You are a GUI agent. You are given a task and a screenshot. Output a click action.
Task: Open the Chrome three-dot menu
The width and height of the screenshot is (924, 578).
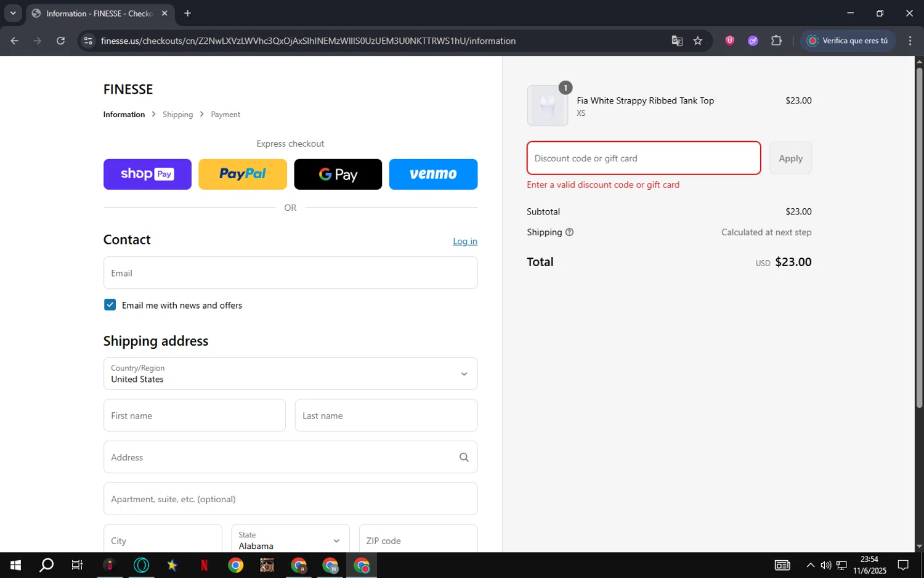click(910, 41)
